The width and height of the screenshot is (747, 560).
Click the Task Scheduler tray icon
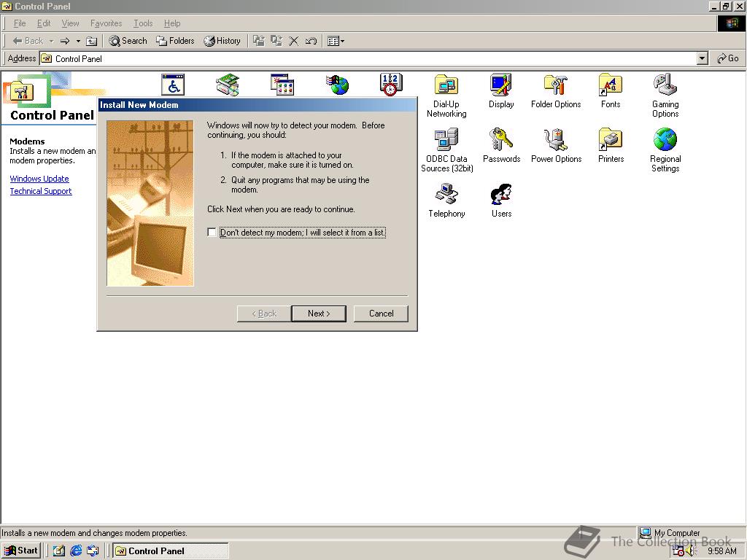678,551
